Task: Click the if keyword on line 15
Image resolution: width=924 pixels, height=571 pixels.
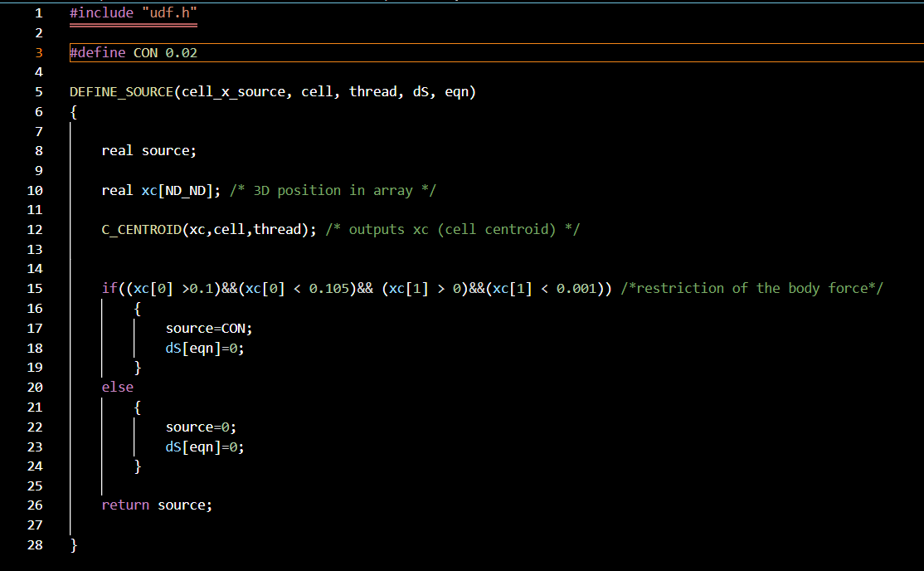Action: coord(109,289)
